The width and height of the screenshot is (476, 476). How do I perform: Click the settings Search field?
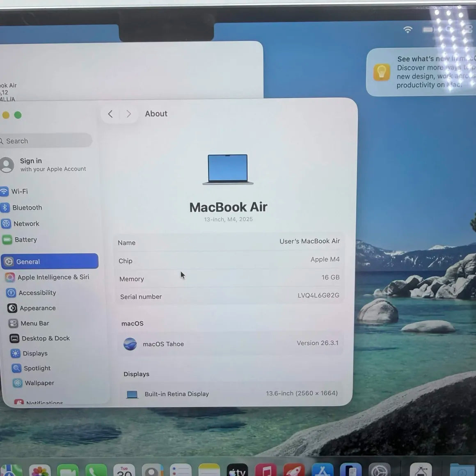point(46,141)
